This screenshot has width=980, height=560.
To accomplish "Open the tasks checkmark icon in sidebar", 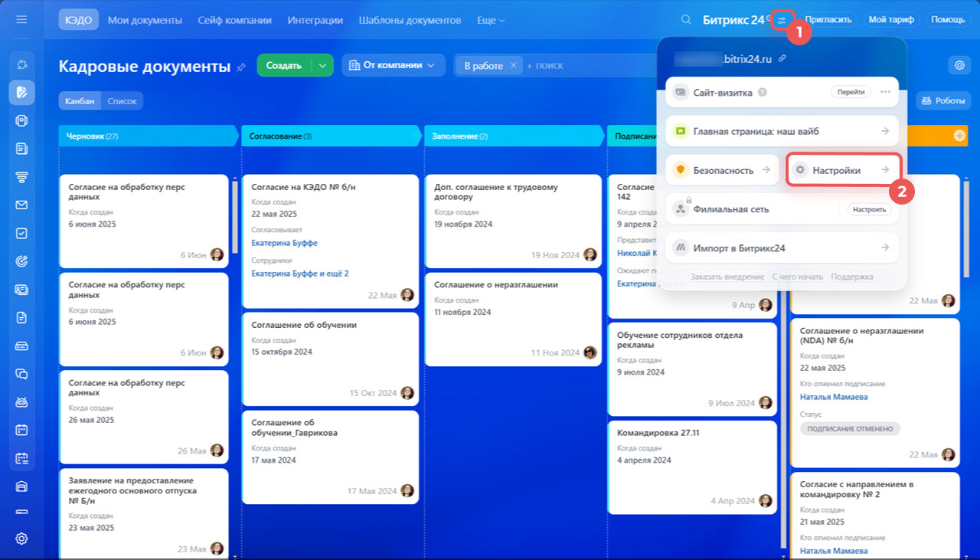I will coord(21,233).
